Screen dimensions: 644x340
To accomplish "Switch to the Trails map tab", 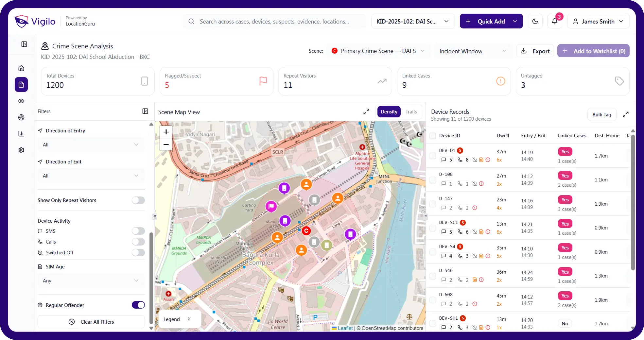I will (411, 112).
